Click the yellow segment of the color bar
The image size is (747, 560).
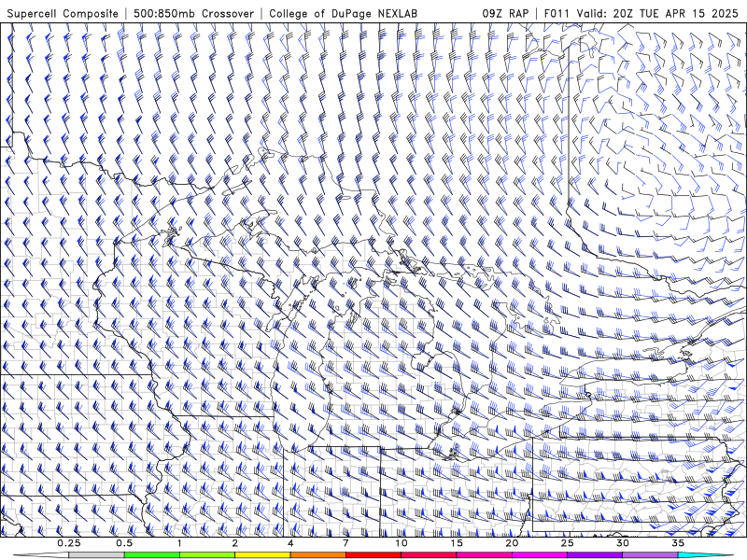pos(262,555)
